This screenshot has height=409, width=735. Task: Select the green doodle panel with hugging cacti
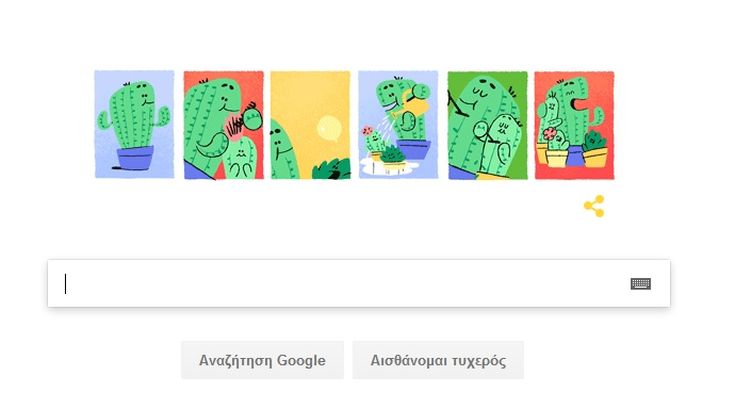pyautogui.click(x=488, y=125)
